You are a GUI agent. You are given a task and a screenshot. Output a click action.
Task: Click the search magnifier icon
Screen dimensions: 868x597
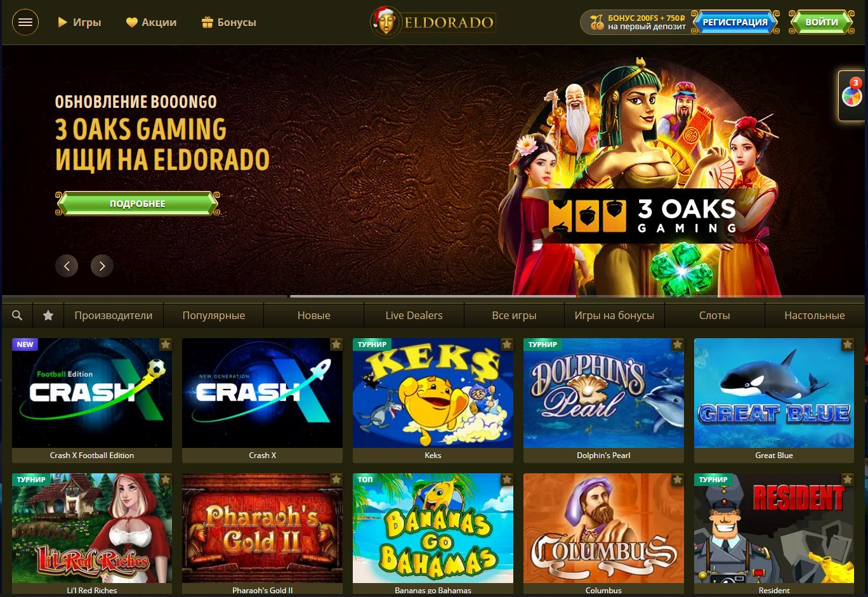pos(17,315)
